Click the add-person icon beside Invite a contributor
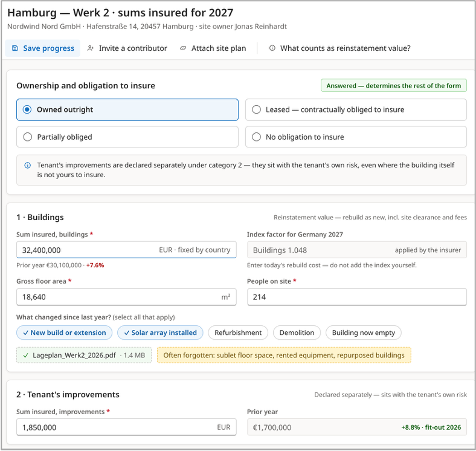 pos(90,48)
